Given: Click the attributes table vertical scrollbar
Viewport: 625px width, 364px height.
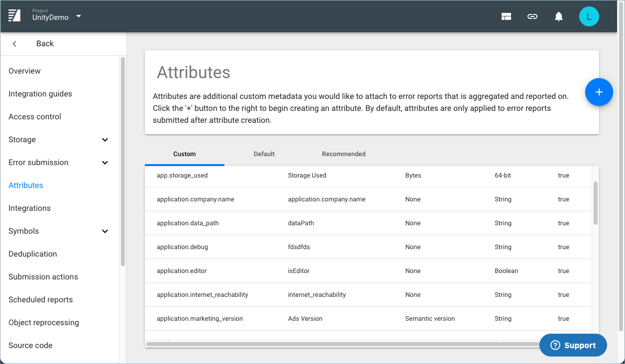Looking at the screenshot, I should pyautogui.click(x=596, y=203).
